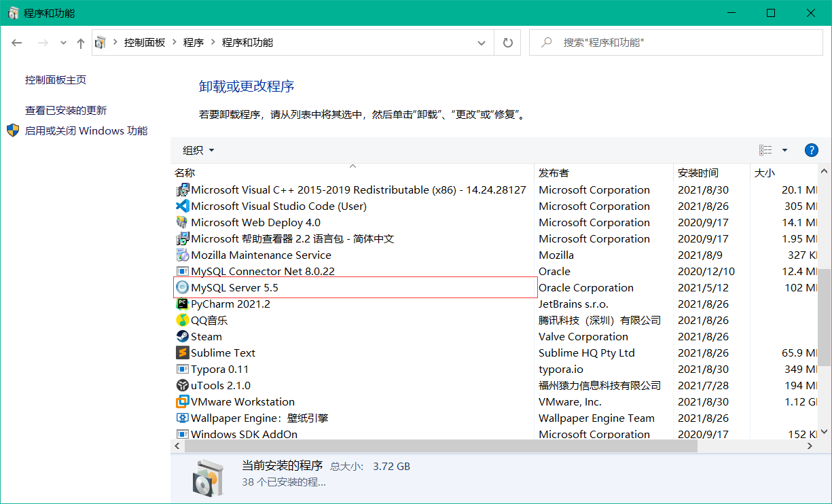Click publisher Wallpaper Engine Team cell
Image resolution: width=832 pixels, height=504 pixels.
pos(597,418)
